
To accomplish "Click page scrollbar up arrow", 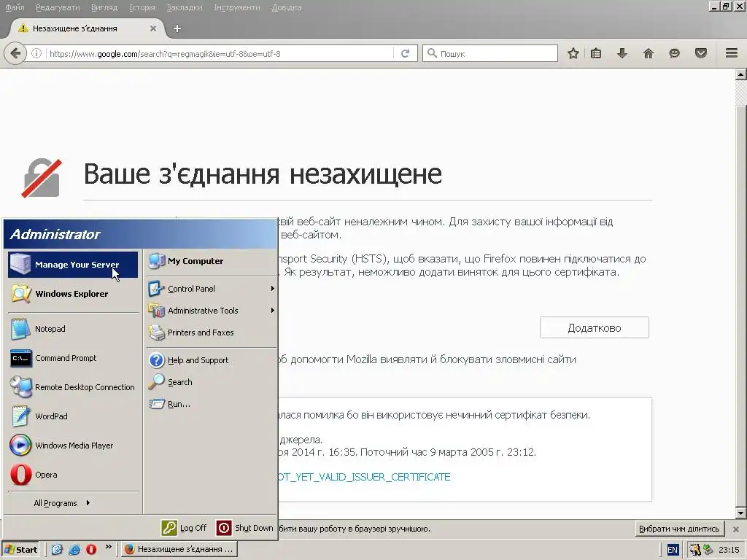I will [741, 74].
